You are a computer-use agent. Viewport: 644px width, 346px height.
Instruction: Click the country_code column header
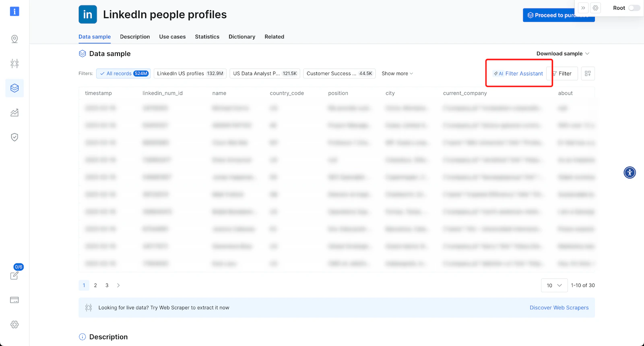click(287, 93)
